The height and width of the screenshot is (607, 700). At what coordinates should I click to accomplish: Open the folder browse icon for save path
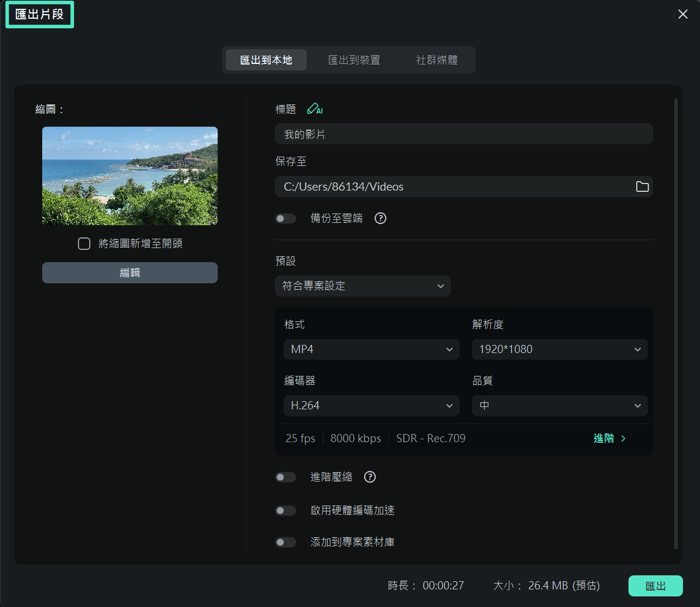642,186
